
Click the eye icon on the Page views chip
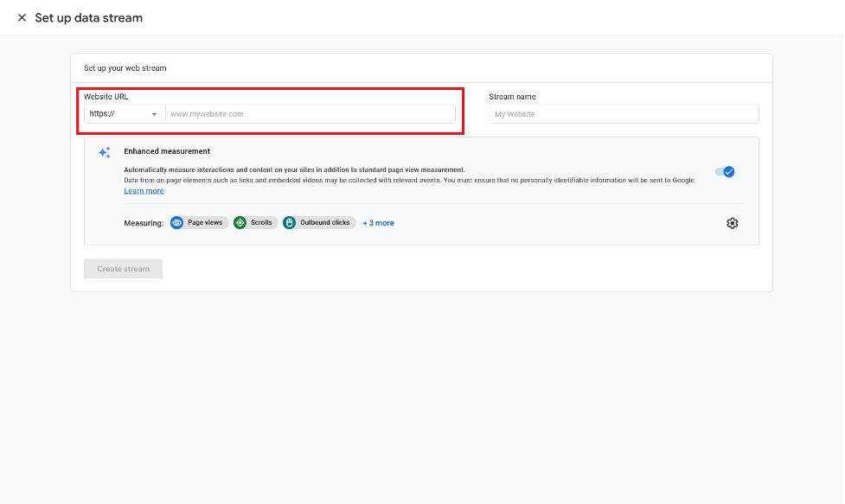(x=178, y=222)
